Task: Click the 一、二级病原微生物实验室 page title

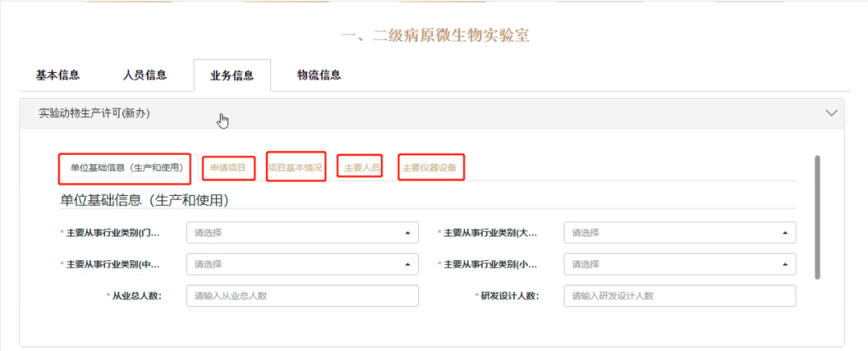Action: click(x=435, y=35)
